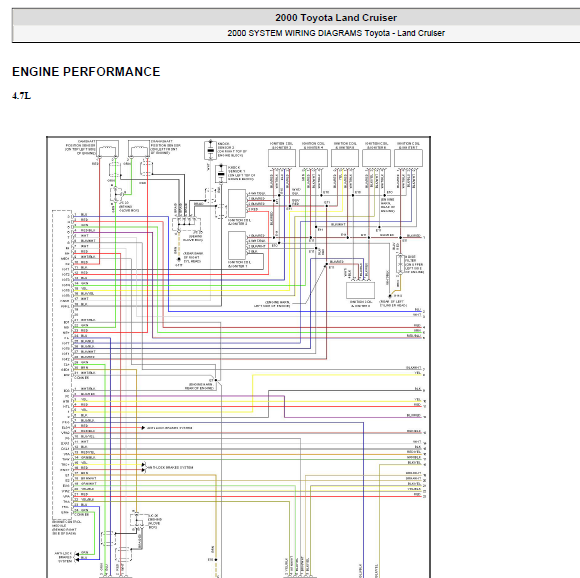580x578 pixels.
Task: Select the Knock Sensor 2 symbol
Action: point(210,150)
